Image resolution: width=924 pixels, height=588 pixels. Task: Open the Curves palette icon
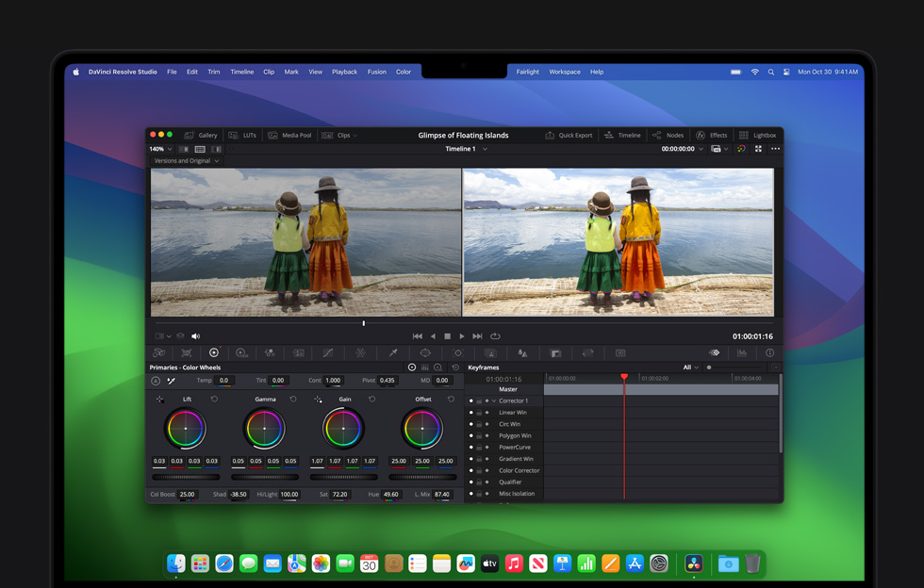coord(328,353)
